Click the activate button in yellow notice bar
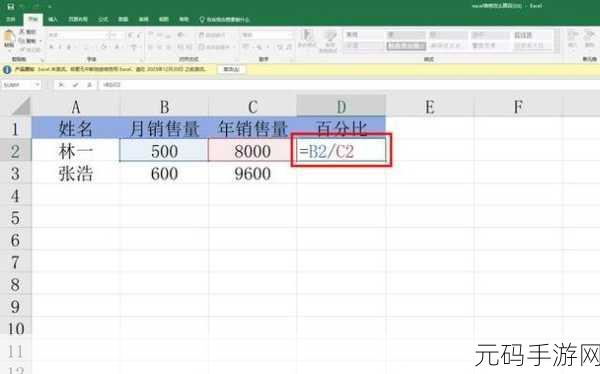This screenshot has width=600, height=374. point(231,70)
